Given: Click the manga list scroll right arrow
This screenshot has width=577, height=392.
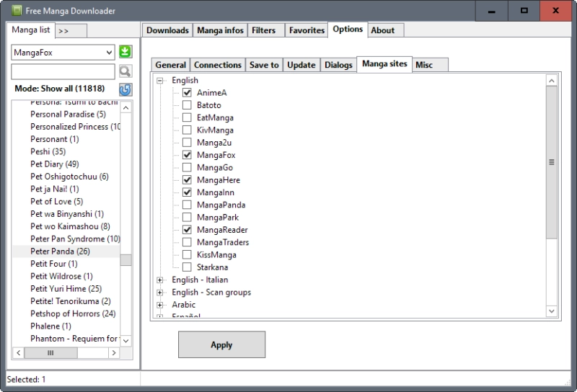Looking at the screenshot, I should 114,353.
